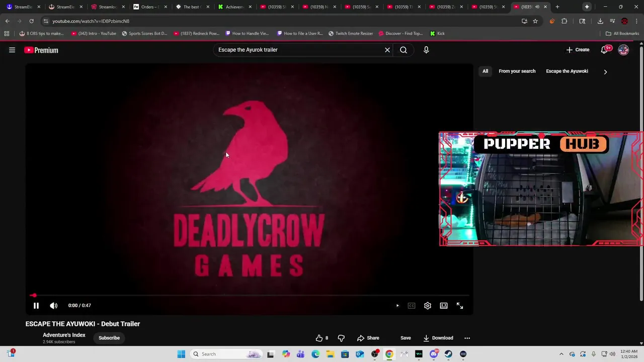Viewport: 644px width, 362px height.
Task: Click the browser address bar URL
Action: point(91,21)
